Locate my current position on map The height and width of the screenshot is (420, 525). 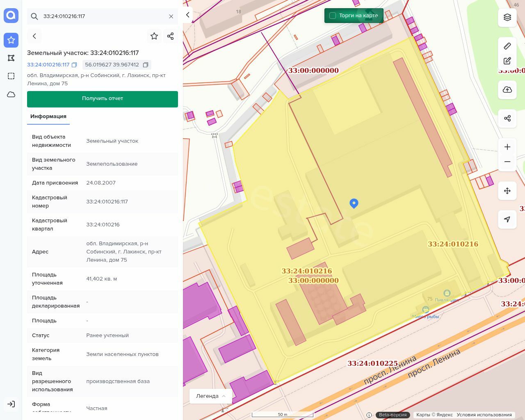(507, 219)
